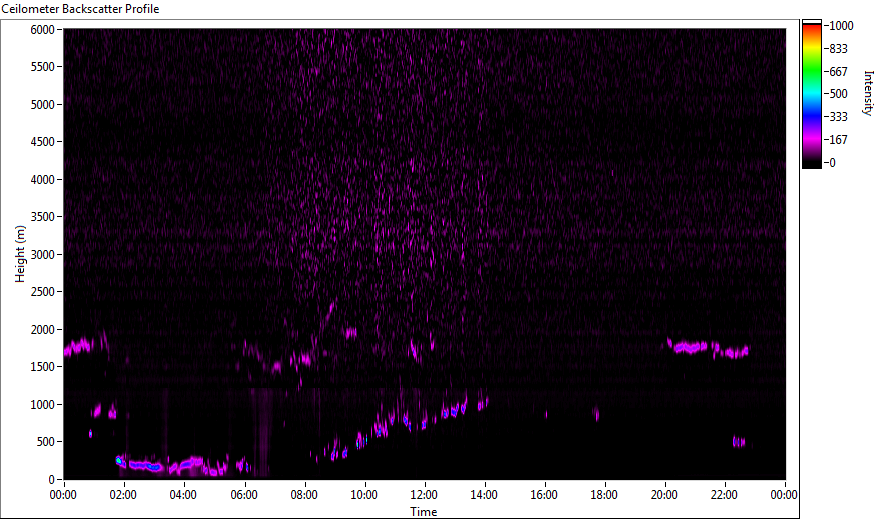Click the 5000 height axis value
The height and width of the screenshot is (519, 878).
pyautogui.click(x=43, y=105)
